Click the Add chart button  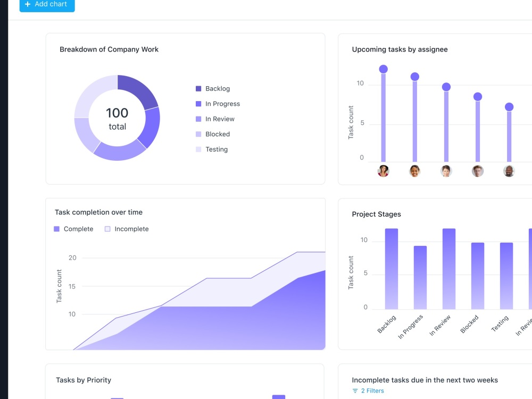[47, 5]
